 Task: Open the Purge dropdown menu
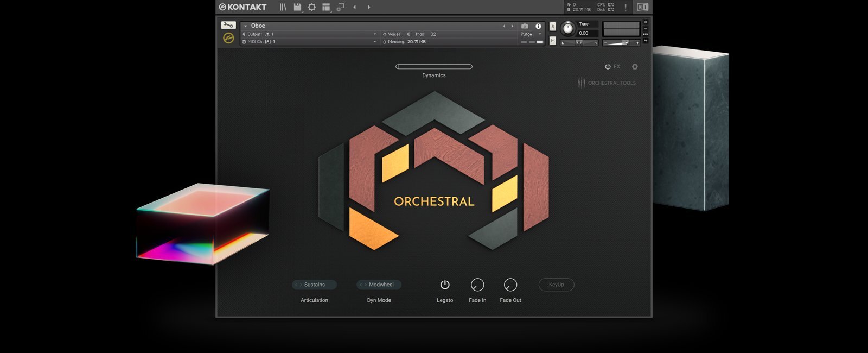point(532,34)
